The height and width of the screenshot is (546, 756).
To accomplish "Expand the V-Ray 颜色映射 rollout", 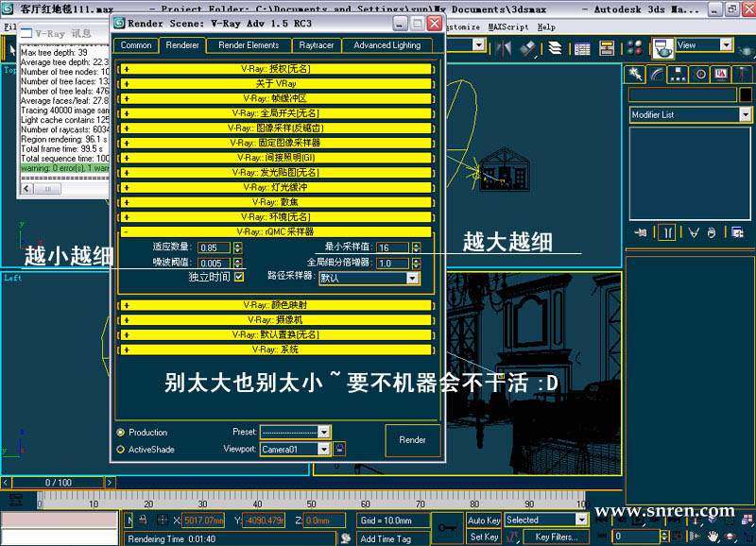I will click(275, 305).
